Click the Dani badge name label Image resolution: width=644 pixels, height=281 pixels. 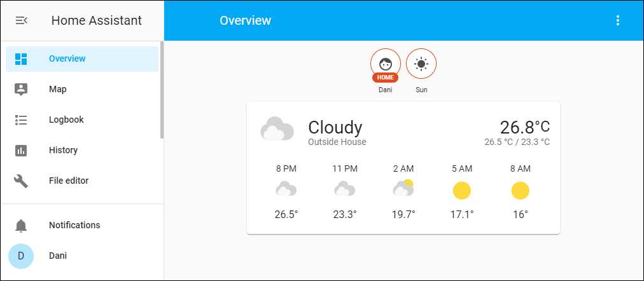(385, 90)
